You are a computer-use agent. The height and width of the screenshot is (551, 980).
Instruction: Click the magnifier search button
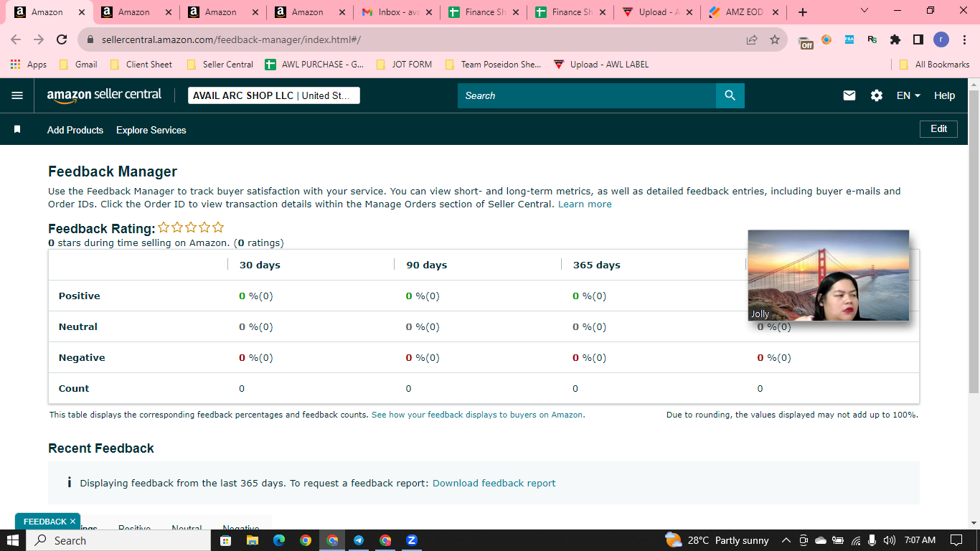click(x=730, y=95)
